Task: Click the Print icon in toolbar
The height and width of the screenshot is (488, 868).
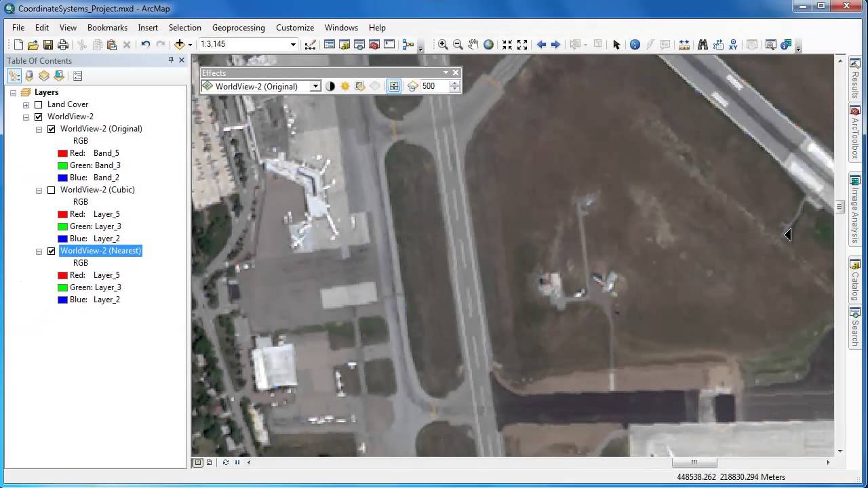Action: (x=63, y=45)
